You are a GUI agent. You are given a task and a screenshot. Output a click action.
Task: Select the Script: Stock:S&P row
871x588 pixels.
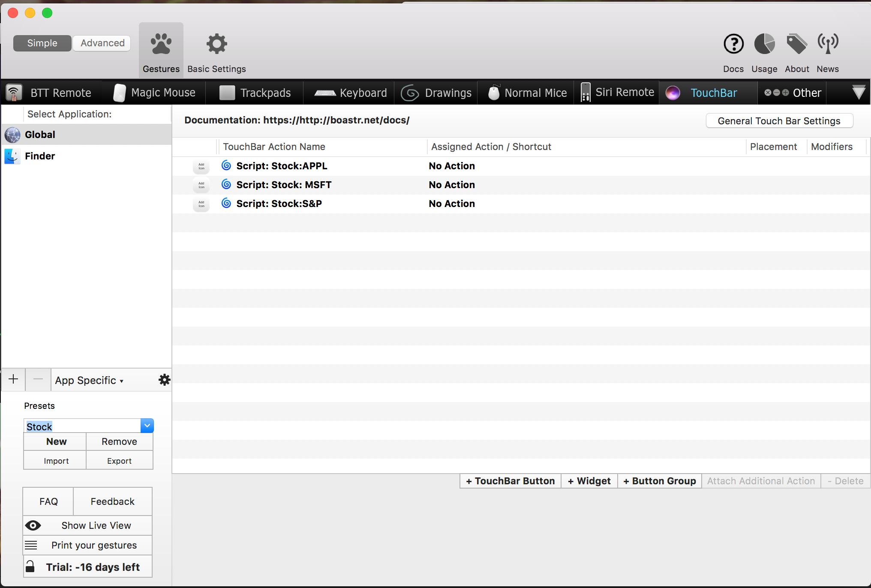521,204
